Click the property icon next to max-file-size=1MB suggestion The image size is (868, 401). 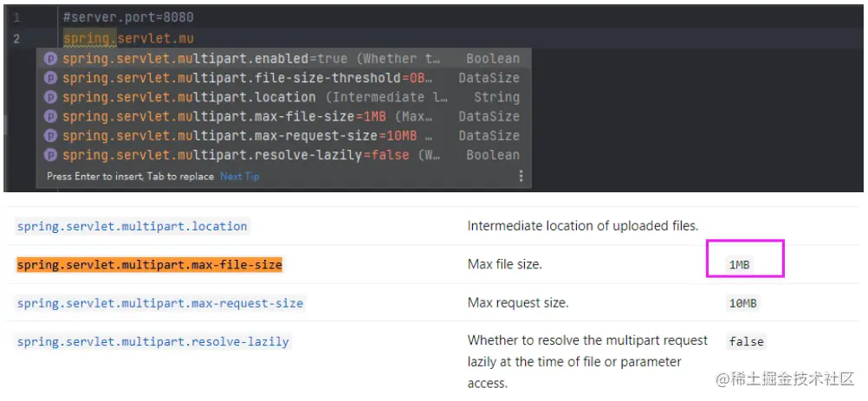(50, 116)
